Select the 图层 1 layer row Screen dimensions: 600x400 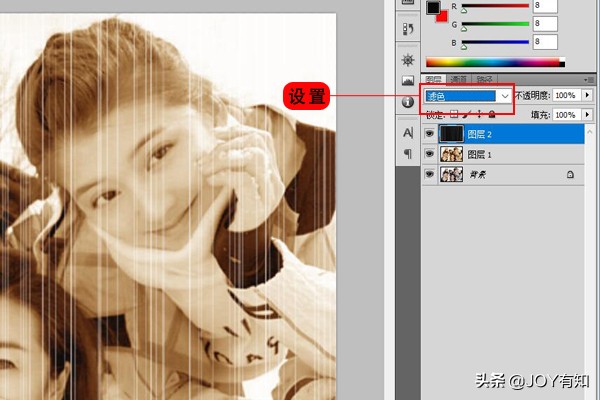tap(503, 154)
